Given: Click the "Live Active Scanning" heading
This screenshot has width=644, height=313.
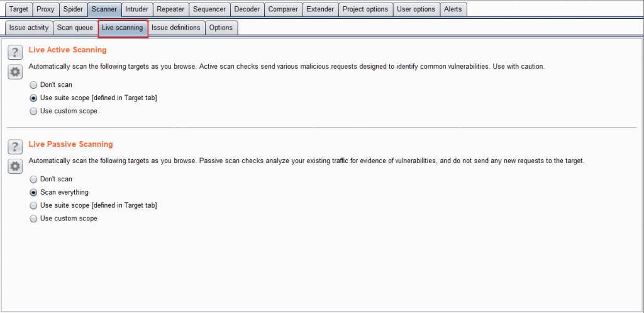Looking at the screenshot, I should coord(67,50).
